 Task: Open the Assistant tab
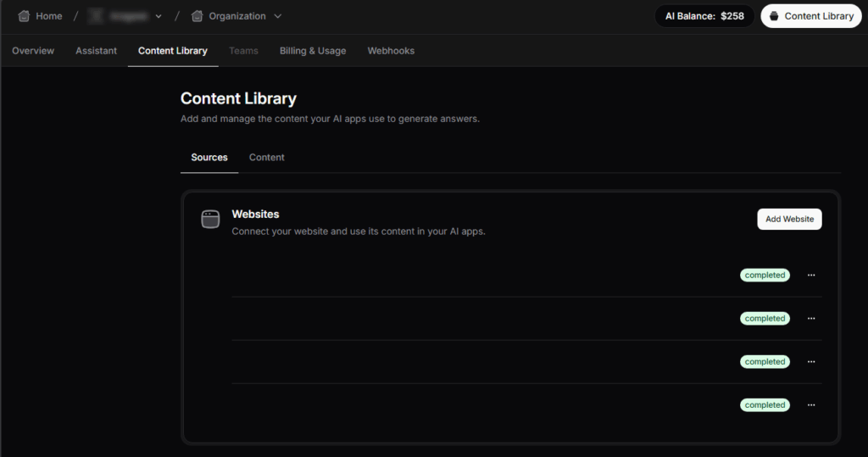click(96, 51)
